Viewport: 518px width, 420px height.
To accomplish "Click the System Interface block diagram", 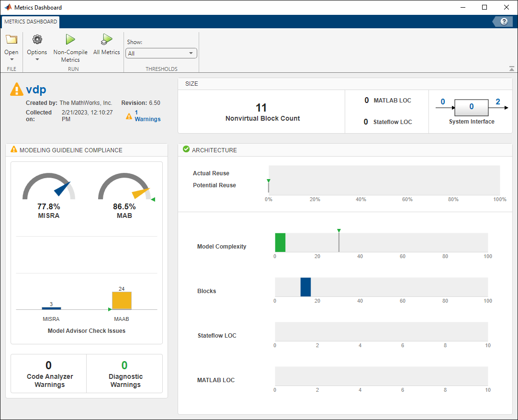I will [x=471, y=107].
